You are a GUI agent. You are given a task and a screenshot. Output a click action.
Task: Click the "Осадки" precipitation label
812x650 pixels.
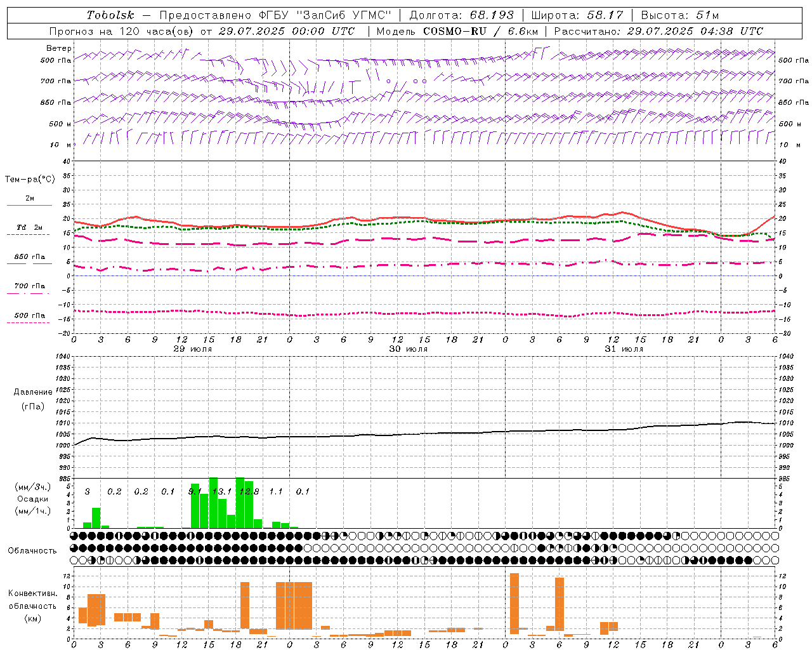[x=32, y=499]
